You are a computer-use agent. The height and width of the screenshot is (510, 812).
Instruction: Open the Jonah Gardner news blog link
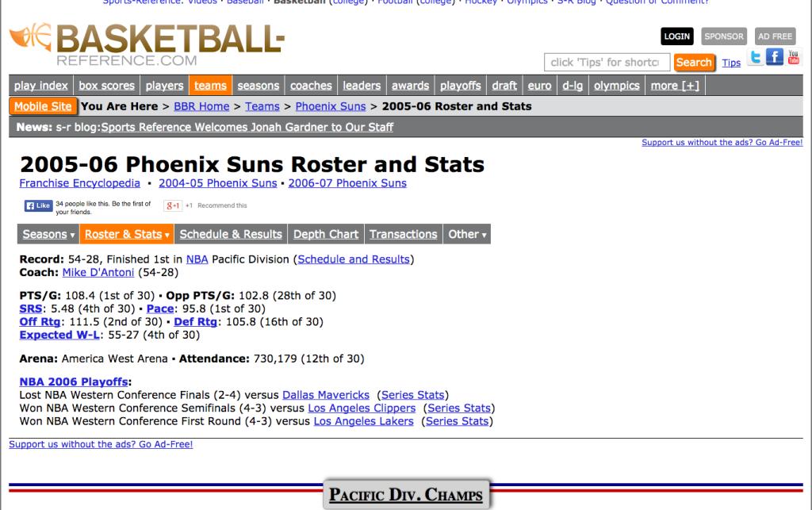(x=247, y=127)
